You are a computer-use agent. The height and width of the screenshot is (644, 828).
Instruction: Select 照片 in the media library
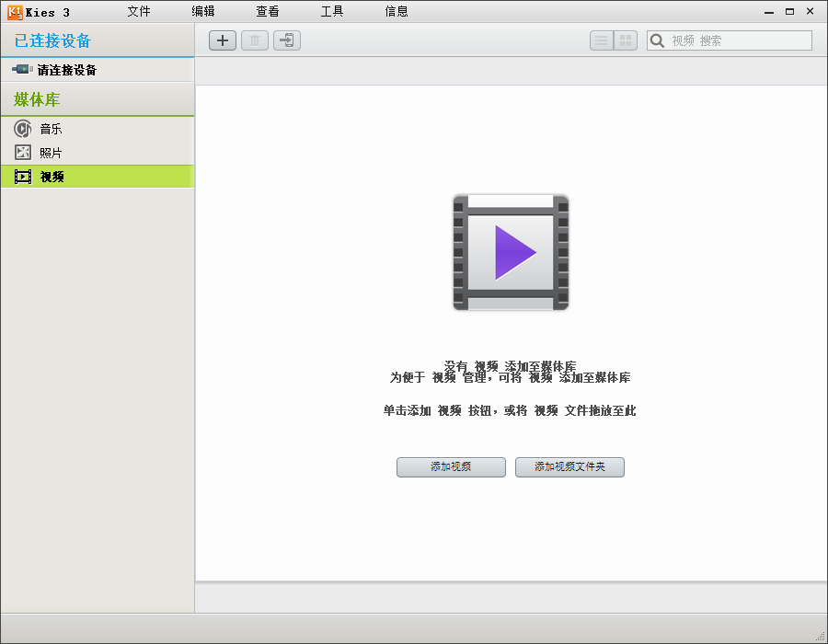[x=98, y=153]
